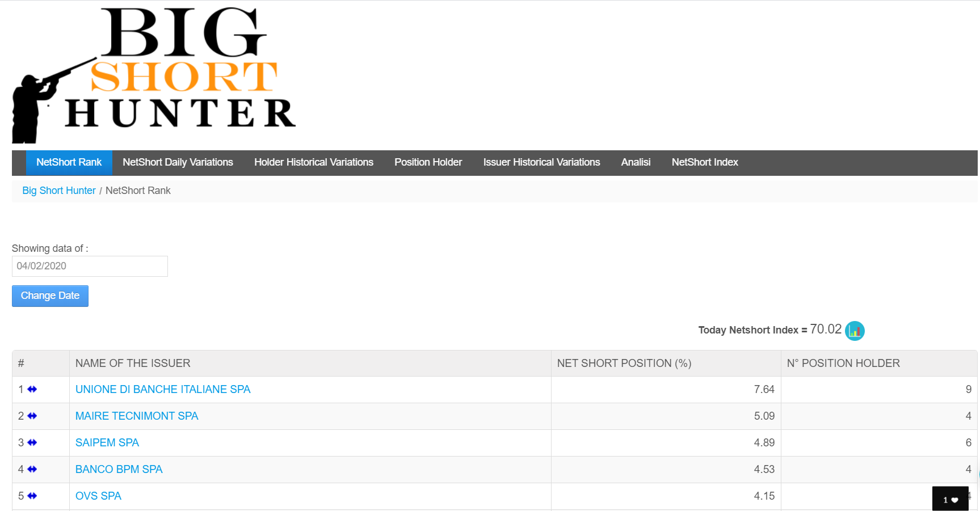Click the heart like counter widget
The width and height of the screenshot is (980, 511).
click(950, 499)
